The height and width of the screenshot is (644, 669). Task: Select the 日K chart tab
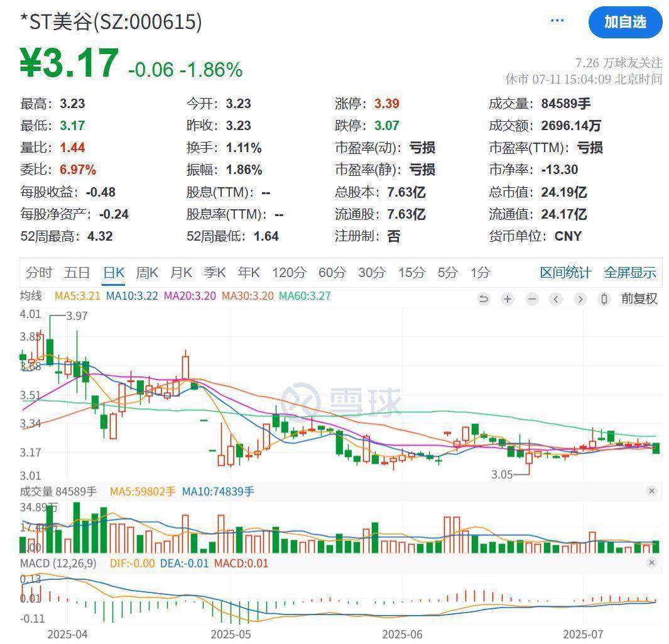coord(114,272)
